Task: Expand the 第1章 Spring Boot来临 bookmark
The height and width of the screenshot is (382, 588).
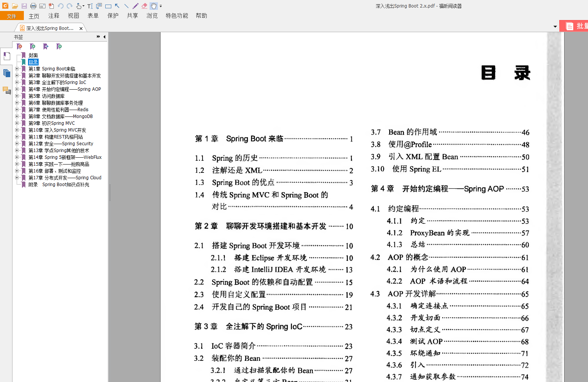Action: tap(17, 69)
